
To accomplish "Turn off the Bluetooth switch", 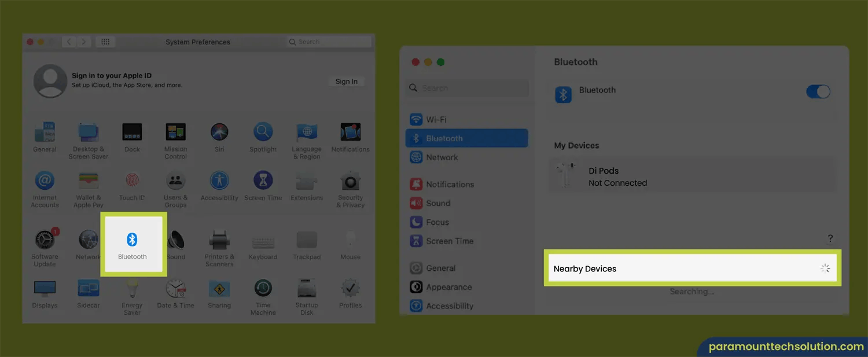I will [x=818, y=91].
